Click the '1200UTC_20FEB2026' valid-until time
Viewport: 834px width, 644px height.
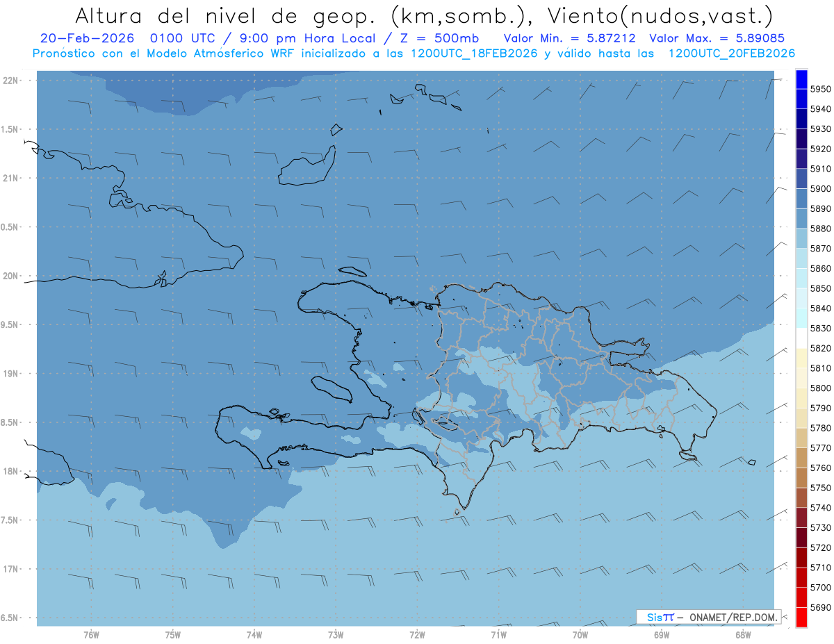[x=731, y=53]
